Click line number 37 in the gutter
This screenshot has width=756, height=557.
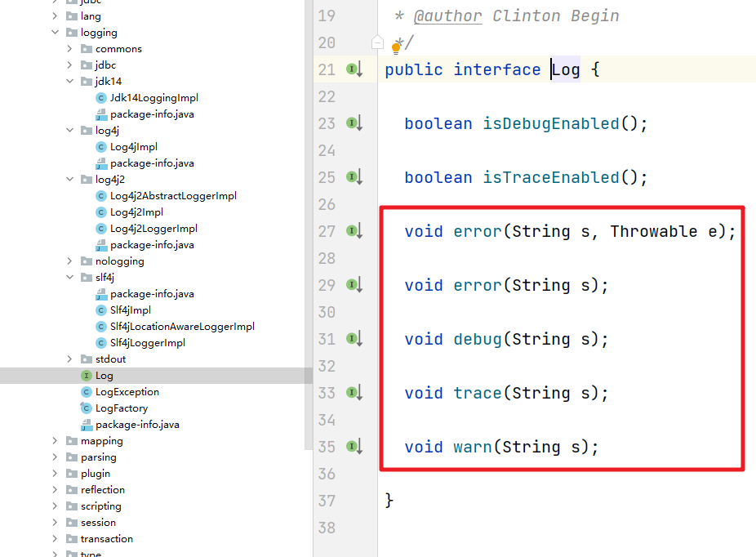[x=327, y=501]
